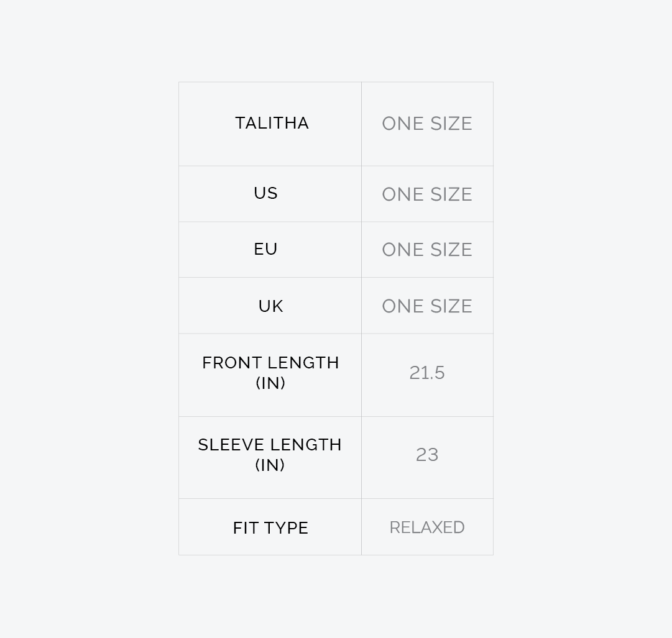Select the ONE SIZE value for EU

[426, 250]
